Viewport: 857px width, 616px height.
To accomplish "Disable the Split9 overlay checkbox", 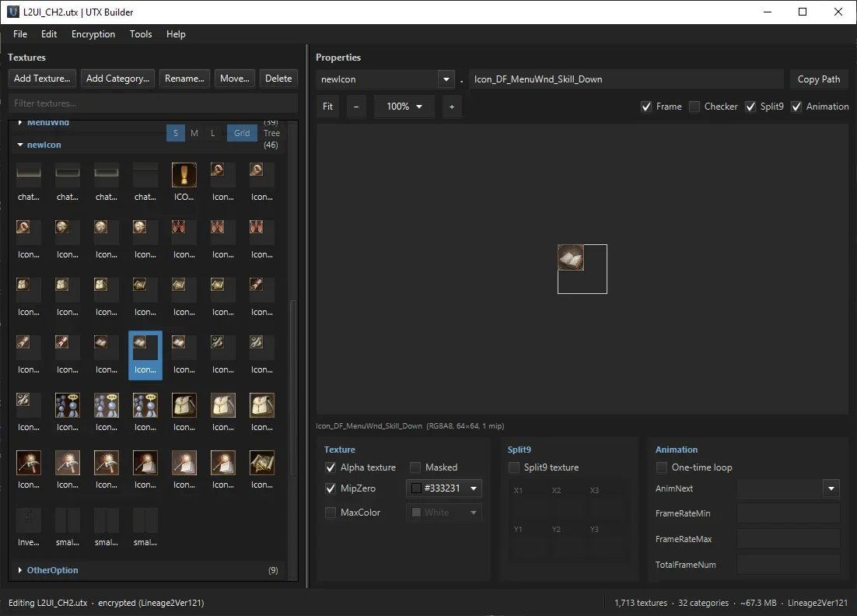I will (750, 107).
